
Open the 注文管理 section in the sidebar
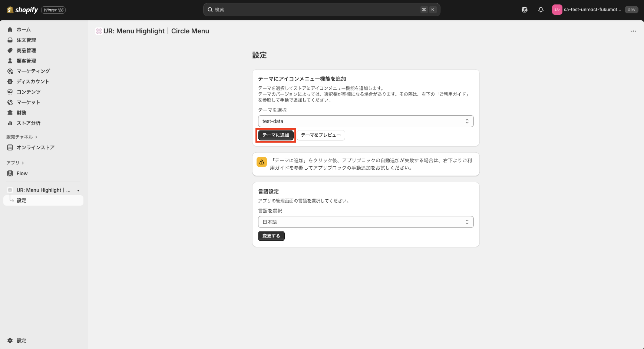pos(26,40)
